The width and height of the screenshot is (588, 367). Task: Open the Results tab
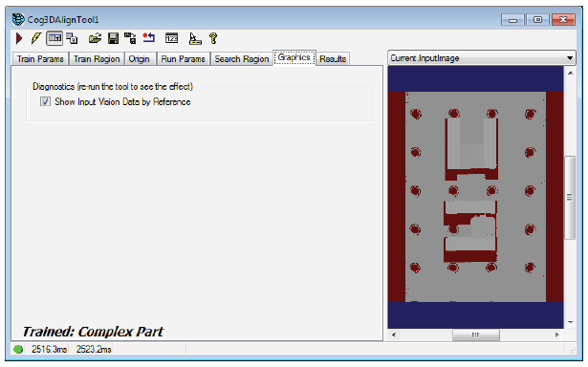coord(333,59)
